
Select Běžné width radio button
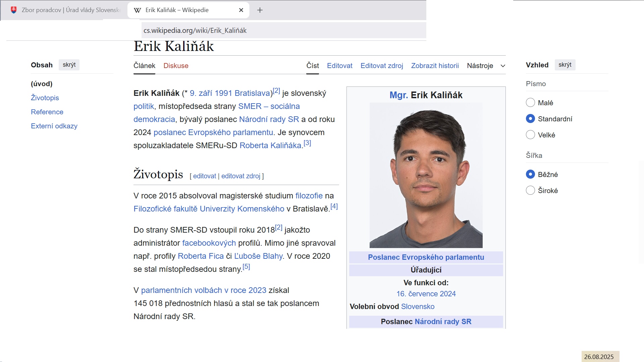point(530,174)
